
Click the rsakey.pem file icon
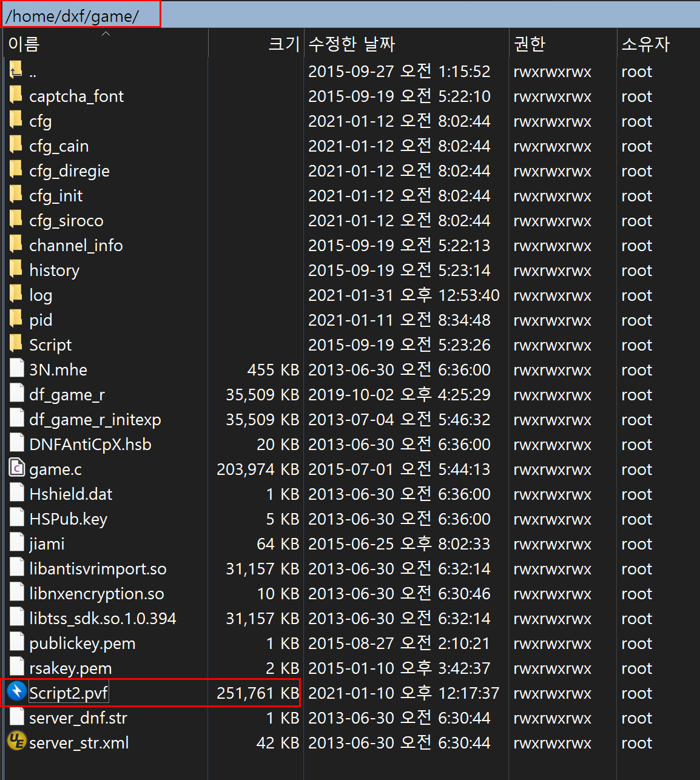16,668
